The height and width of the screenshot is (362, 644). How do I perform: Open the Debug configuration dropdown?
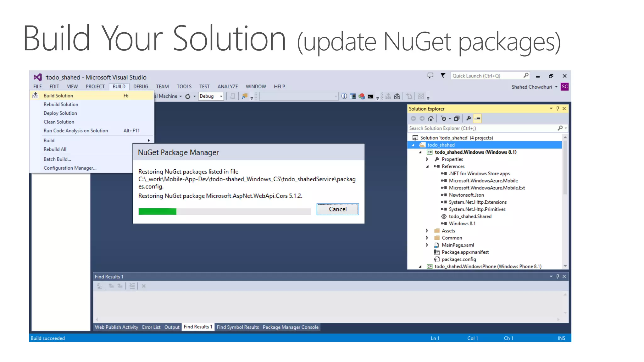221,96
